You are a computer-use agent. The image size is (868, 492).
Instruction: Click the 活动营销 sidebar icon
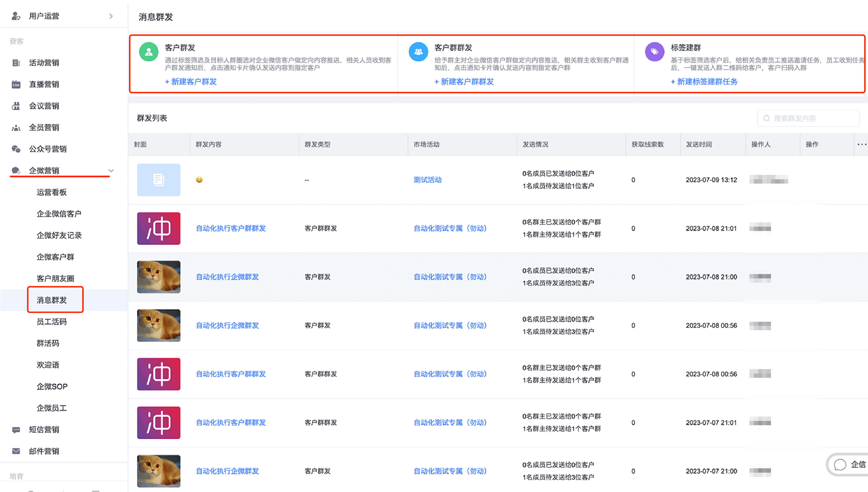(x=16, y=62)
